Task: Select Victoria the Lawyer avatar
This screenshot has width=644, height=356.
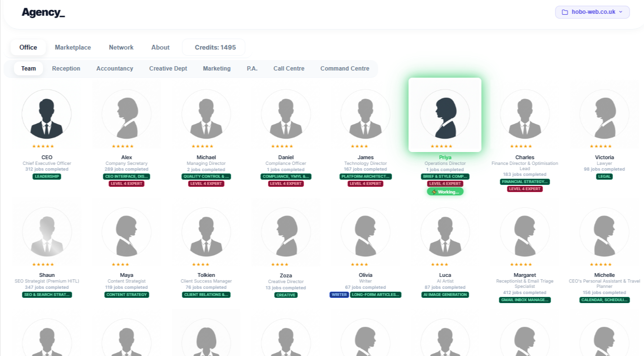Action: pos(604,114)
